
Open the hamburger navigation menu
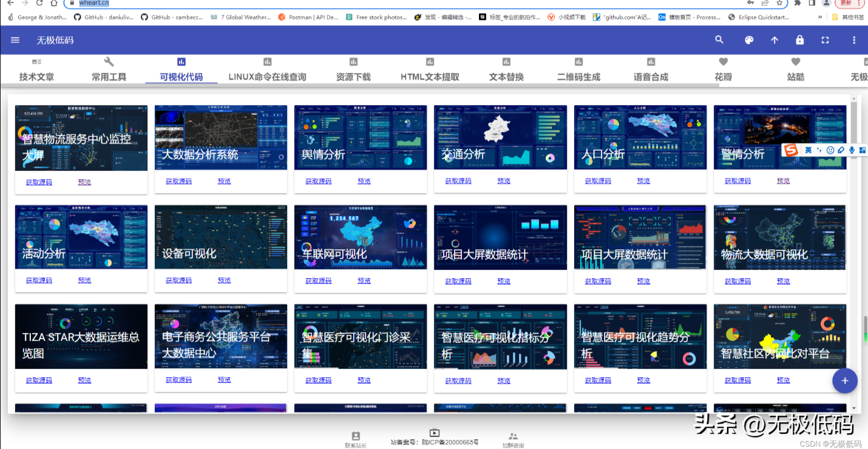click(x=15, y=40)
